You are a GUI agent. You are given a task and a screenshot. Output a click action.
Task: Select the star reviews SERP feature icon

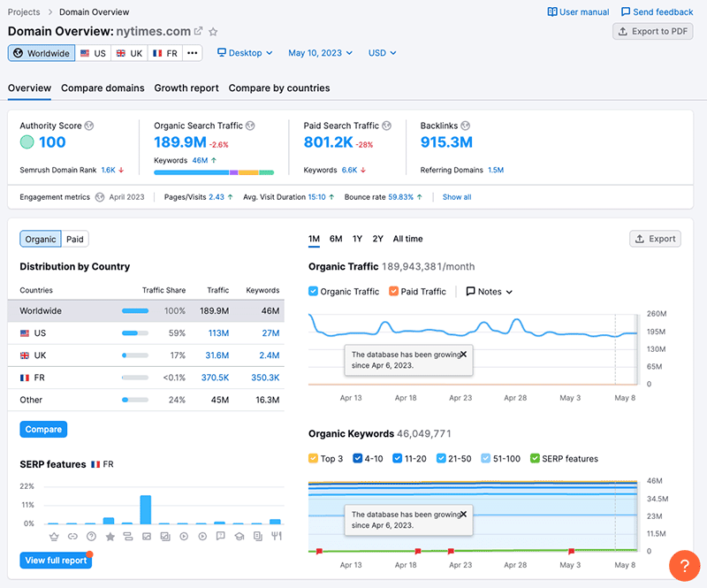click(x=110, y=536)
